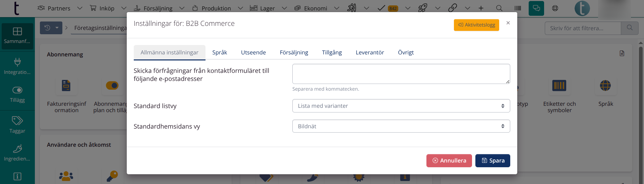Expand the Ekonomi dropdown chevron
This screenshot has width=644, height=184.
pyautogui.click(x=337, y=8)
